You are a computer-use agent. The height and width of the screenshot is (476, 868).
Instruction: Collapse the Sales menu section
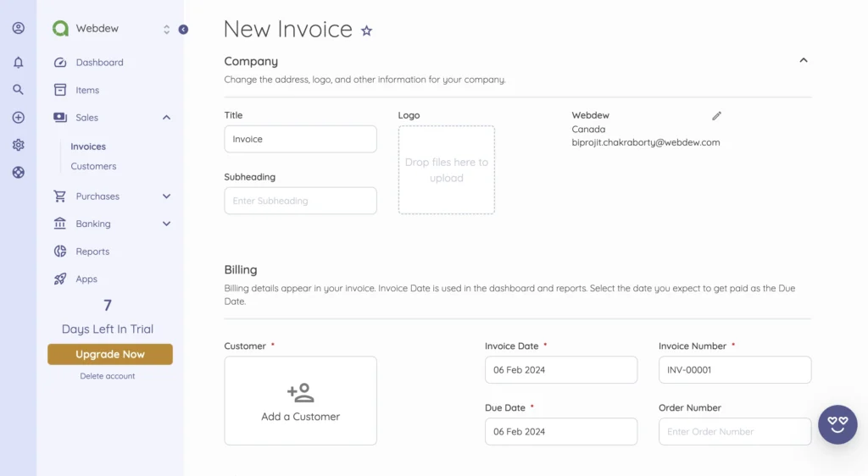click(x=166, y=118)
